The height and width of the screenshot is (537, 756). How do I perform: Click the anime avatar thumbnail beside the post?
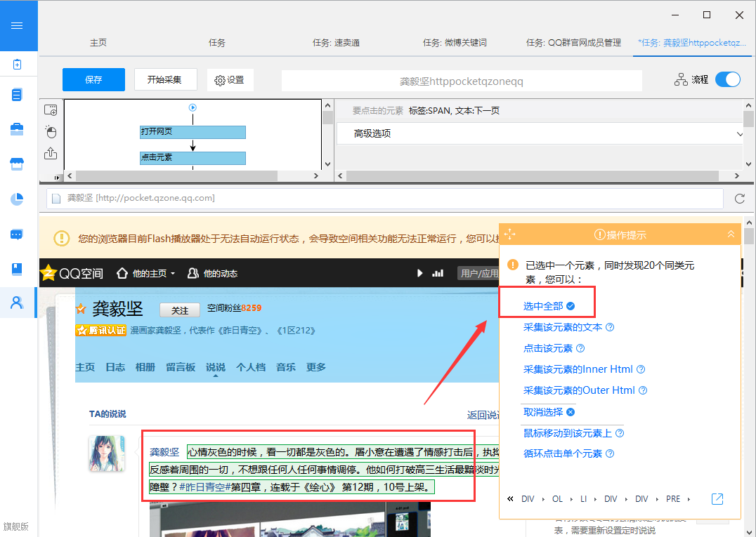click(107, 453)
